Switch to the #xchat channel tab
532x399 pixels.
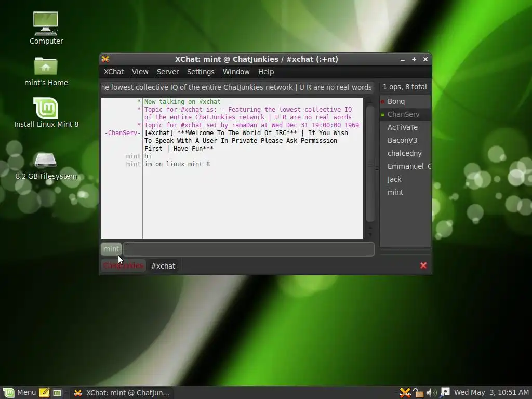tap(163, 265)
